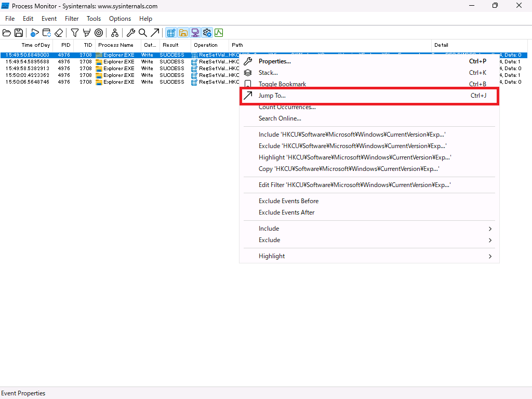
Task: Expand the Exclude submenu arrow
Action: [x=490, y=240]
